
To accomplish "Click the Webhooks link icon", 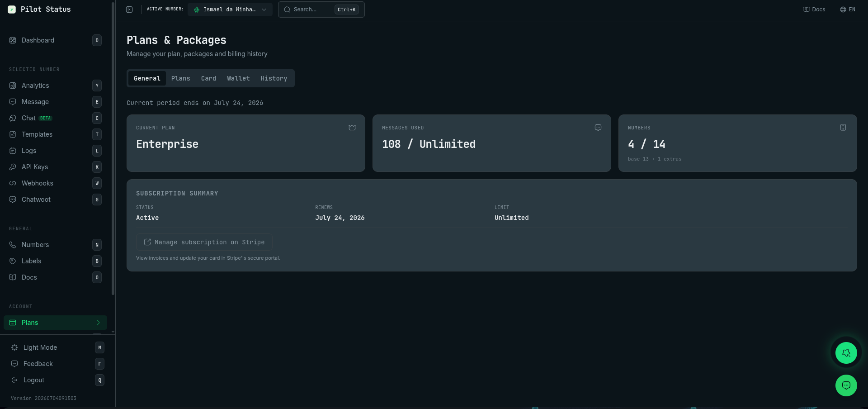I will pyautogui.click(x=13, y=183).
